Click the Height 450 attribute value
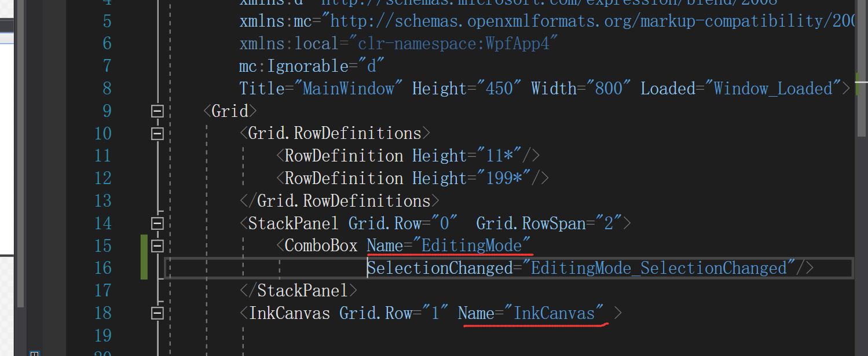 click(x=498, y=88)
